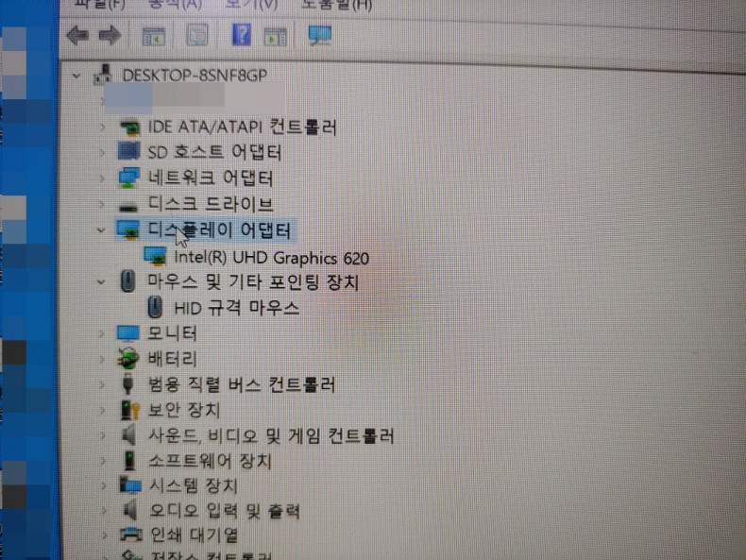Click the Forward arrow toolbar button
Image resolution: width=746 pixels, height=560 pixels.
(110, 36)
